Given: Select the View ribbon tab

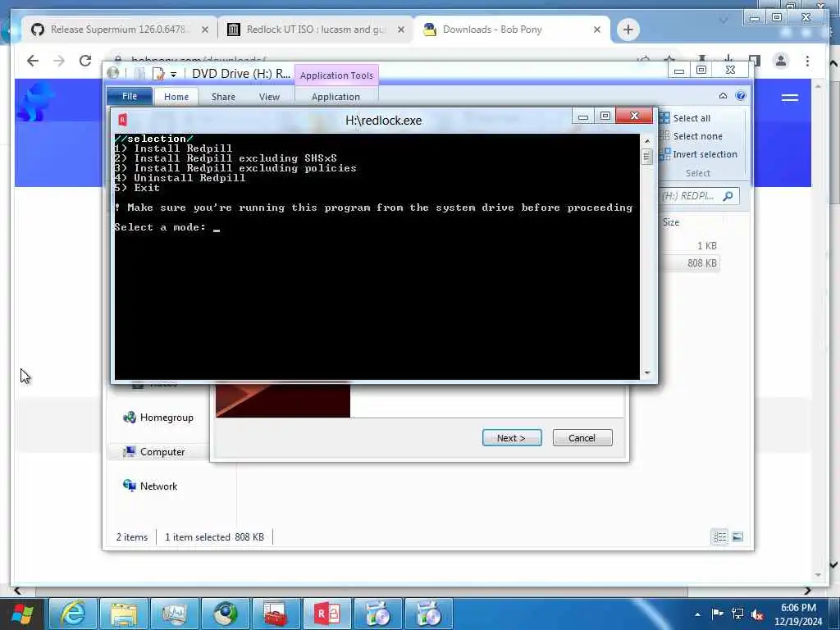Looking at the screenshot, I should tap(269, 97).
